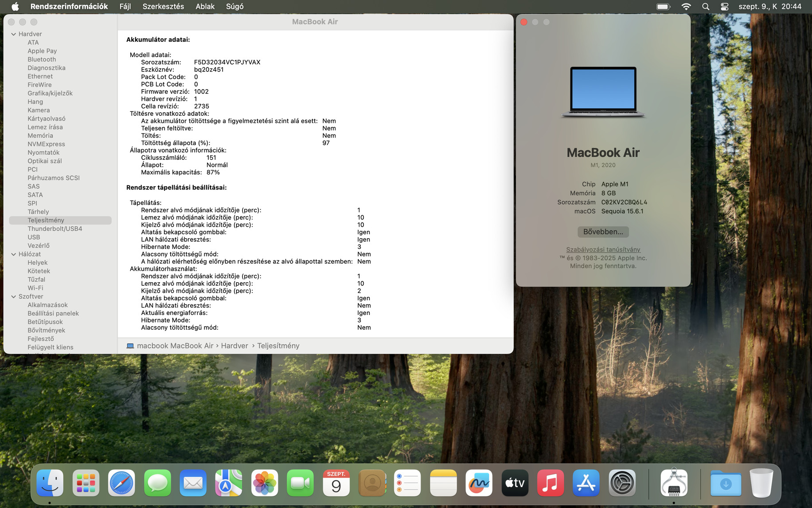This screenshot has width=812, height=508.
Task: Select Betűtípusok in sidebar
Action: click(45, 322)
